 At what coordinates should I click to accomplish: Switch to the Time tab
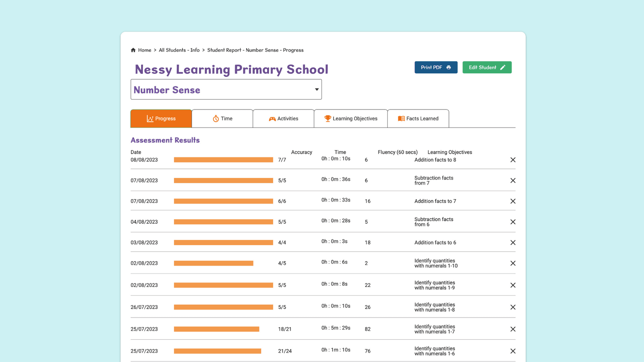point(223,119)
